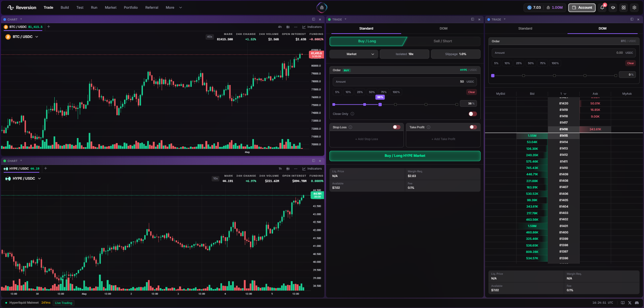
Task: Enable the Stop Loss switch
Action: point(396,127)
